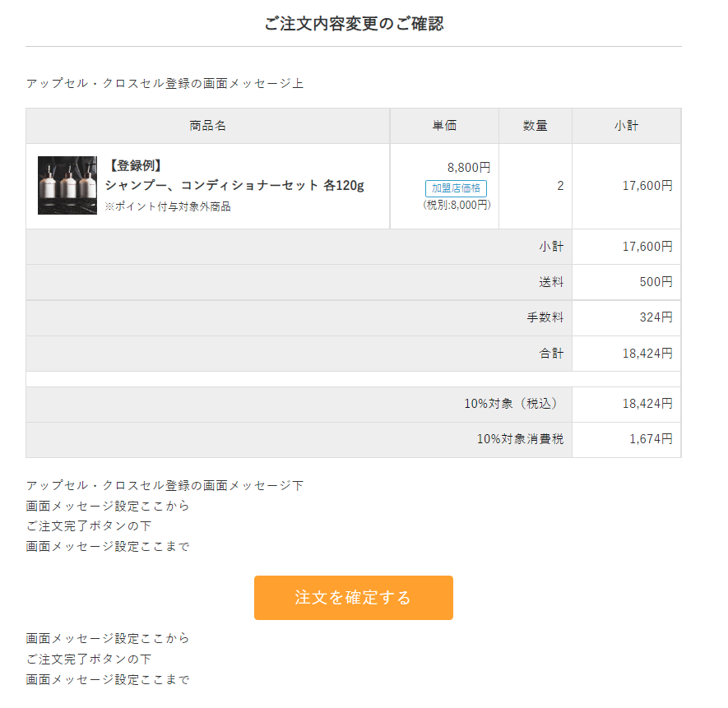Click the ご注文内容変更のご確認 page heading
728x708 pixels.
tap(354, 23)
